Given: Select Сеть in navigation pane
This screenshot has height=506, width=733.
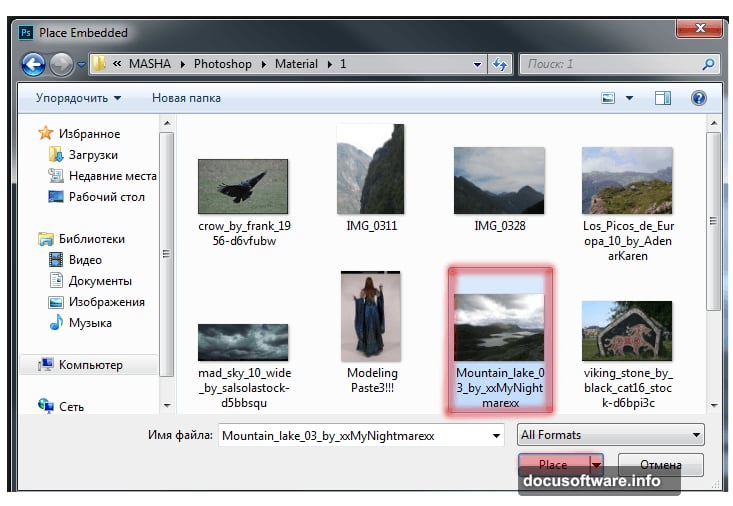Looking at the screenshot, I should (x=71, y=407).
